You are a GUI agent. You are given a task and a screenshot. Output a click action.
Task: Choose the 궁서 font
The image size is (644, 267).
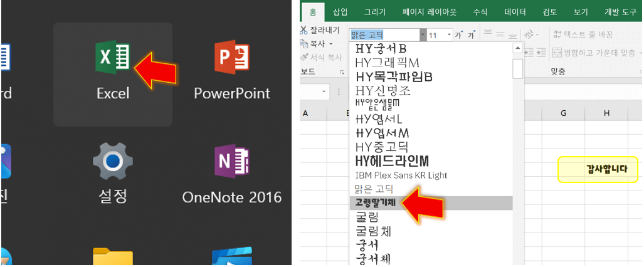pos(430,245)
